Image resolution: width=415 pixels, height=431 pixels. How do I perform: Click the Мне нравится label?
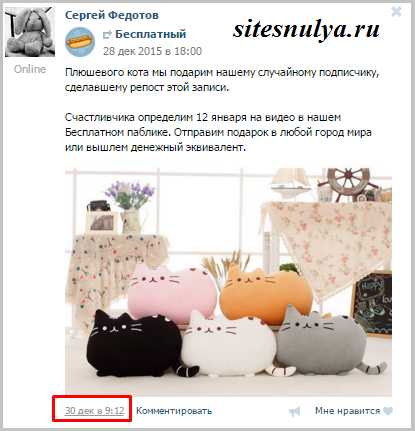click(347, 411)
